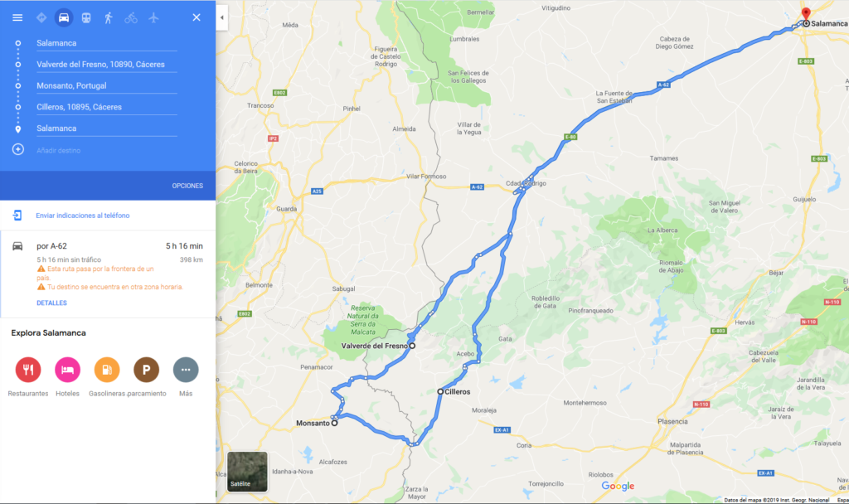The height and width of the screenshot is (504, 849).
Task: Select the walking travel mode
Action: (x=109, y=18)
